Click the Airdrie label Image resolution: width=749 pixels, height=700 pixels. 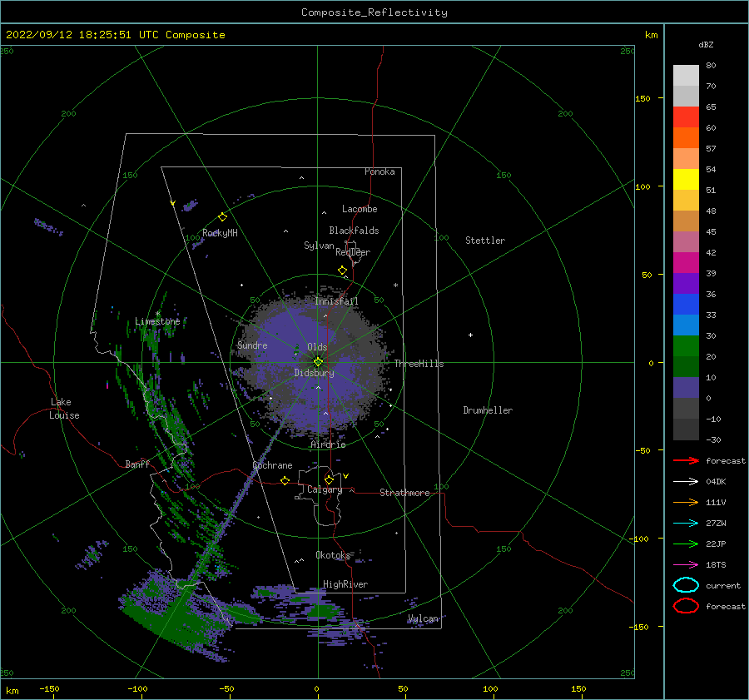(x=328, y=444)
